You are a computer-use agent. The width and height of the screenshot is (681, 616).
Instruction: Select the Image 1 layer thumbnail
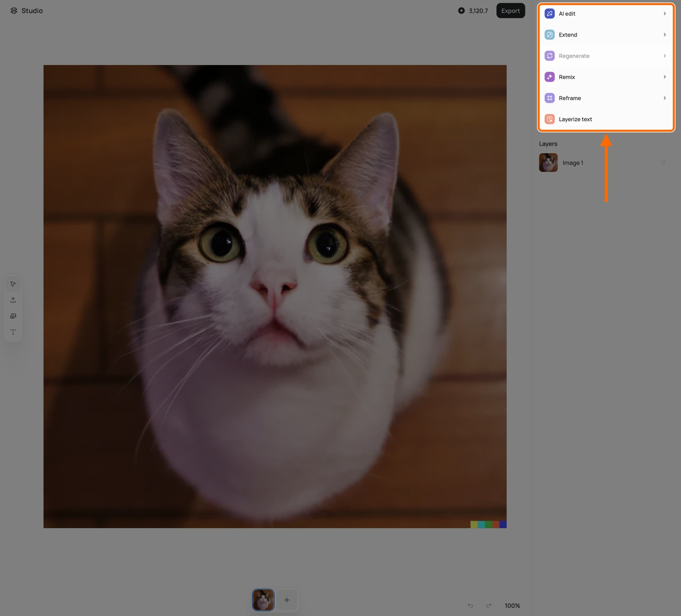548,163
